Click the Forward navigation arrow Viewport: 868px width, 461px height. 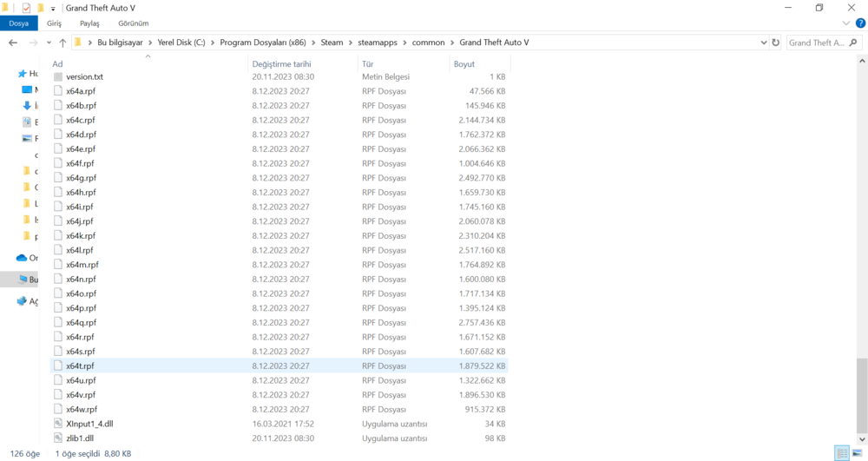coord(33,43)
